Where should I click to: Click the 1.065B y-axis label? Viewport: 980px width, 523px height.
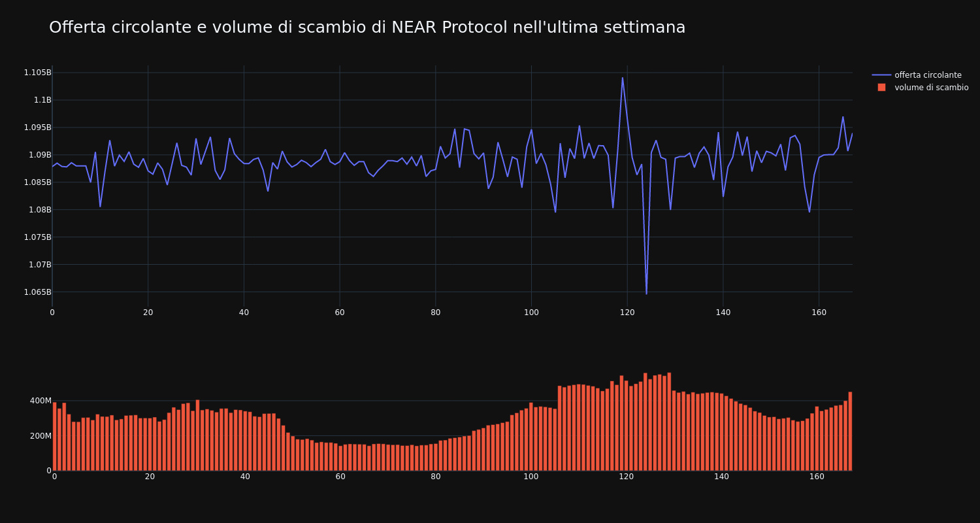[x=37, y=292]
